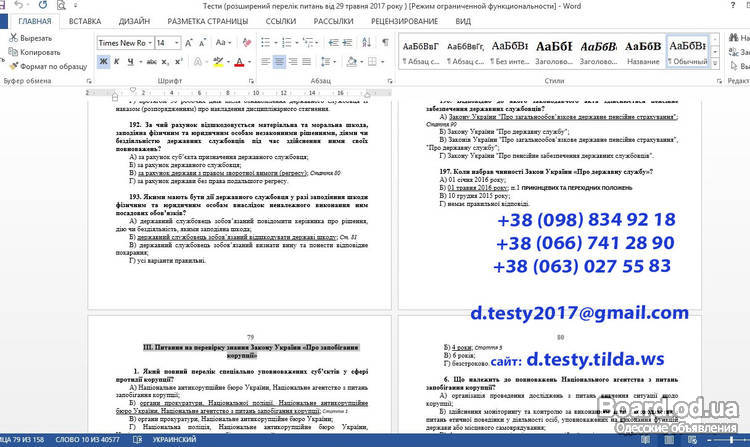Toggle show paragraph marks (¶)

[x=385, y=43]
